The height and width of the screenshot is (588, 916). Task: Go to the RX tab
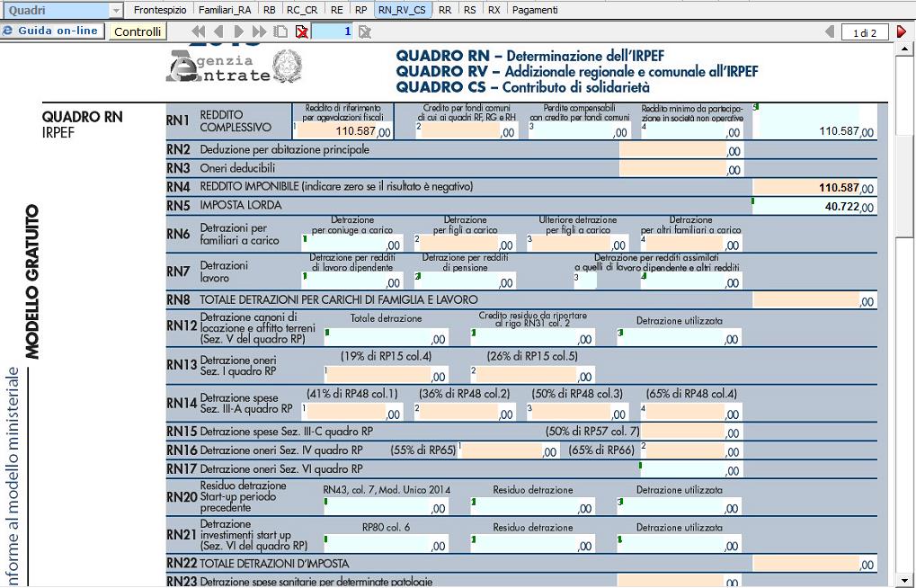494,10
